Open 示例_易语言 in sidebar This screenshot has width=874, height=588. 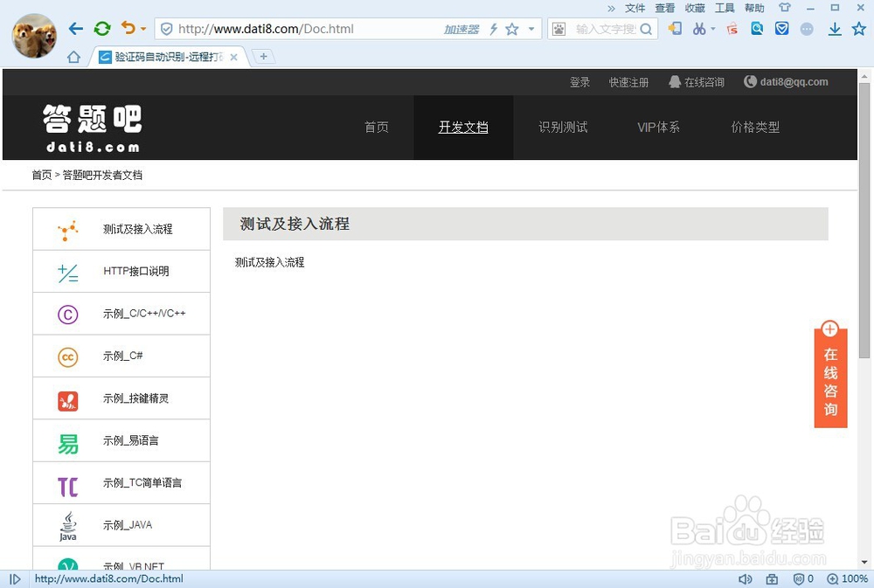tap(121, 441)
